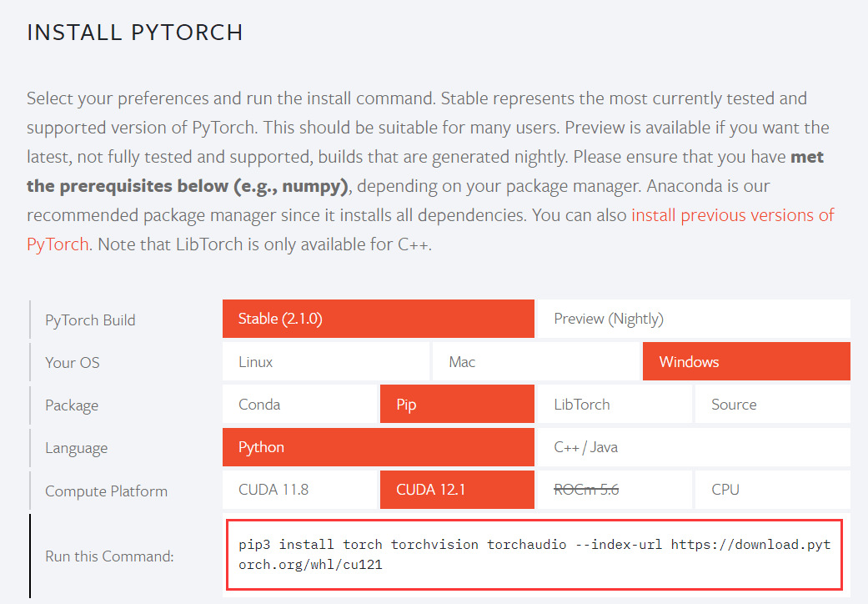Choose CUDA 11.8 compute platform
Screen dimensions: 868x604
[x=299, y=490]
